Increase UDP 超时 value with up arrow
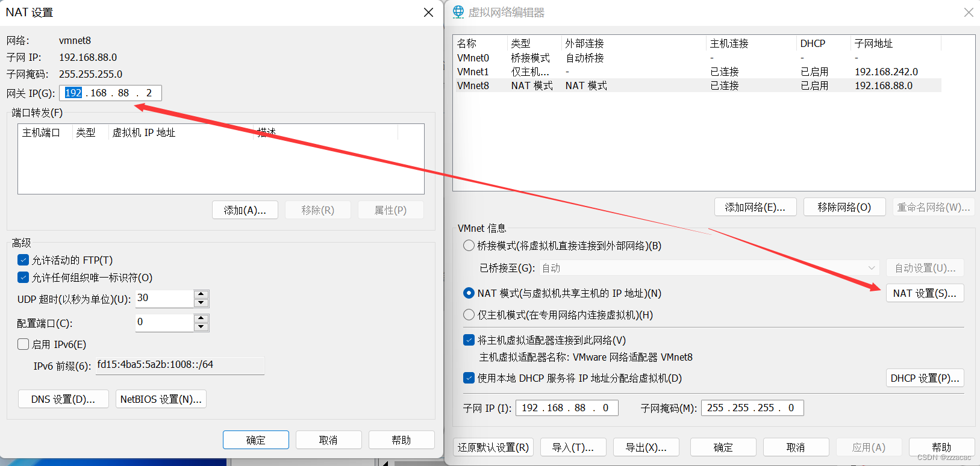This screenshot has height=466, width=980. click(202, 294)
